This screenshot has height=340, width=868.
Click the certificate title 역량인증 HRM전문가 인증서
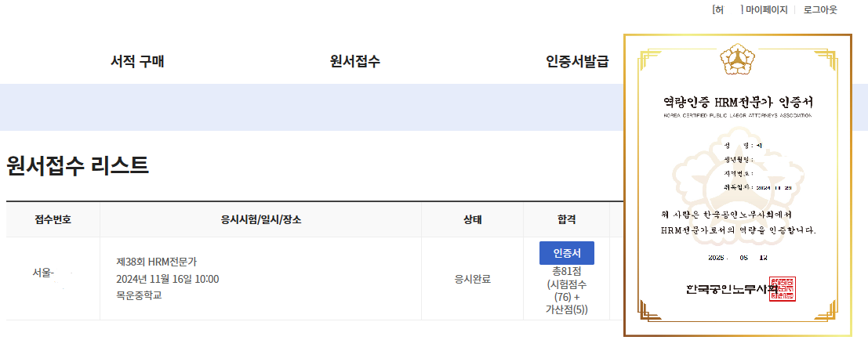pyautogui.click(x=738, y=102)
